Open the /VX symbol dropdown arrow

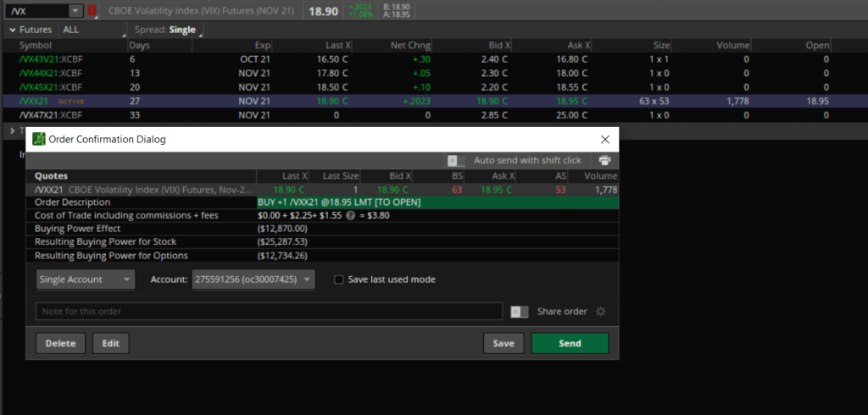(x=75, y=11)
